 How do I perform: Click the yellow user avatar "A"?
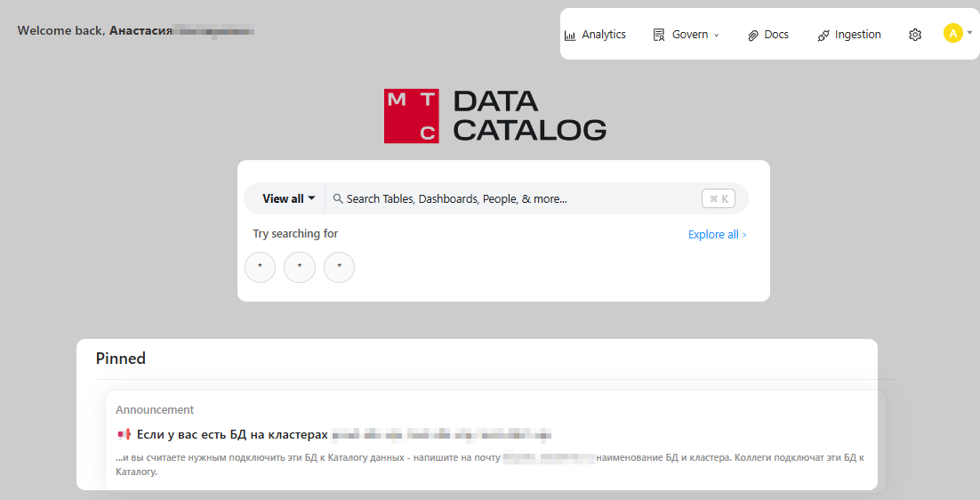pos(953,33)
